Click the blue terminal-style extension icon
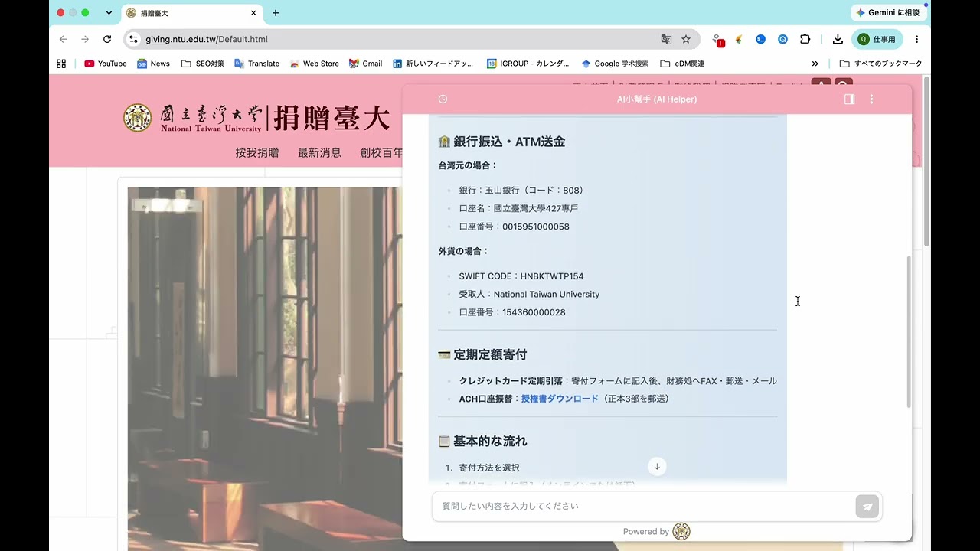Image resolution: width=980 pixels, height=551 pixels. coord(760,39)
